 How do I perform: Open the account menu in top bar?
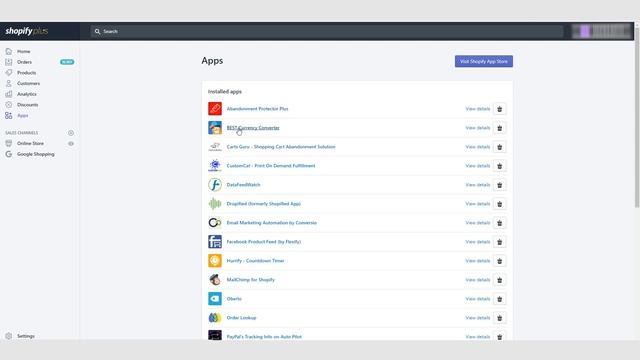pyautogui.click(x=602, y=31)
